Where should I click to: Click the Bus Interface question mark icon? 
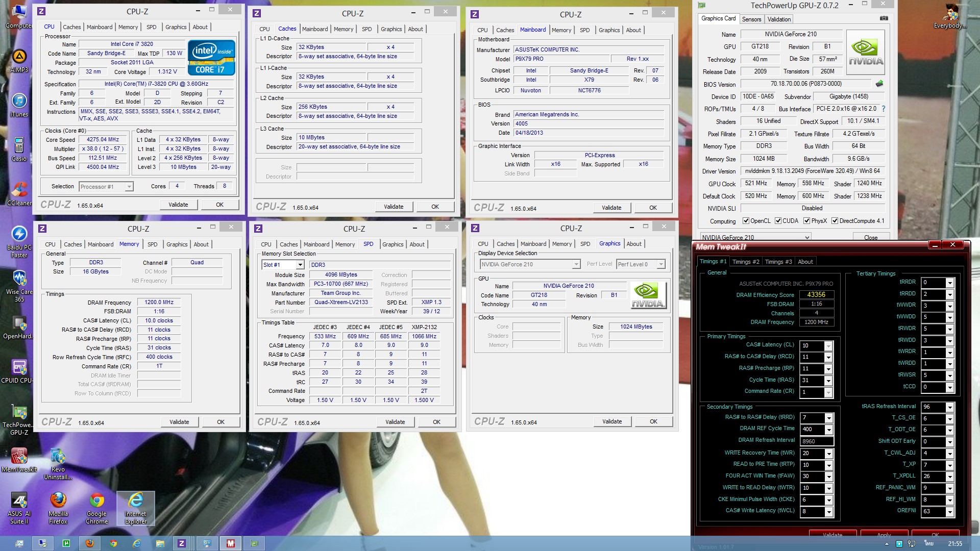tap(884, 109)
